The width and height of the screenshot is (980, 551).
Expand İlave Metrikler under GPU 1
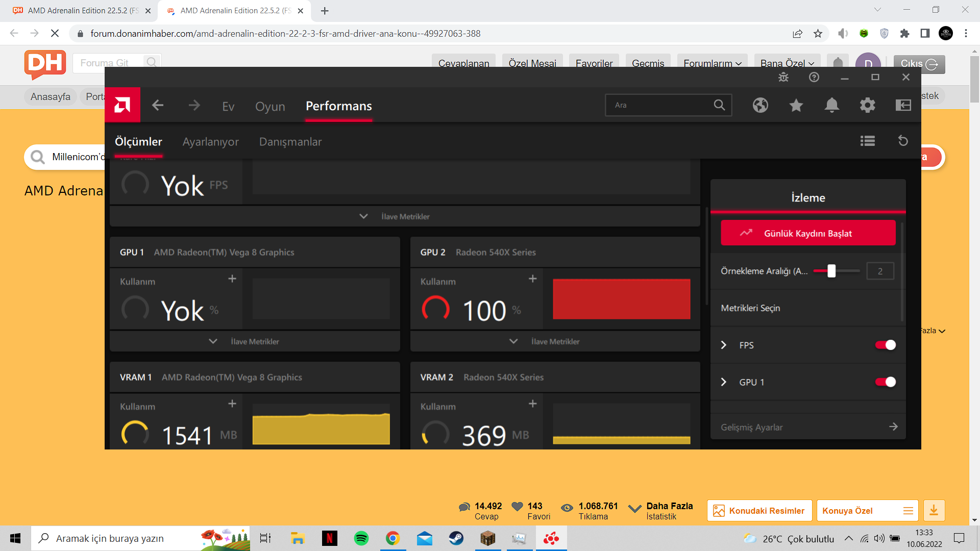(x=255, y=341)
